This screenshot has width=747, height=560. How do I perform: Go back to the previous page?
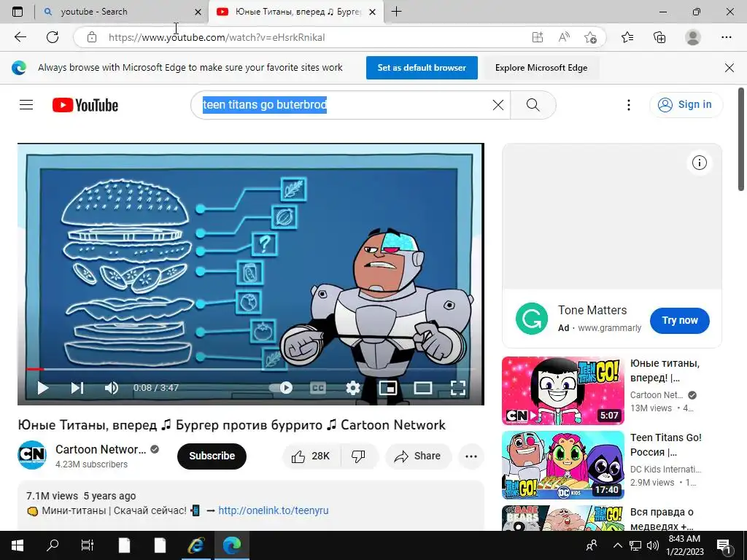pos(20,37)
